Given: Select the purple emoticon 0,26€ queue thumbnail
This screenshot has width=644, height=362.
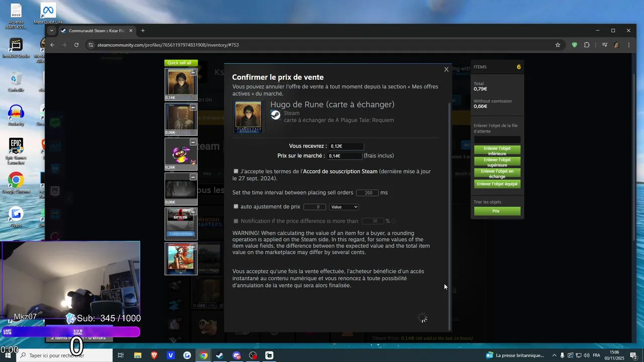Looking at the screenshot, I should coord(181,154).
